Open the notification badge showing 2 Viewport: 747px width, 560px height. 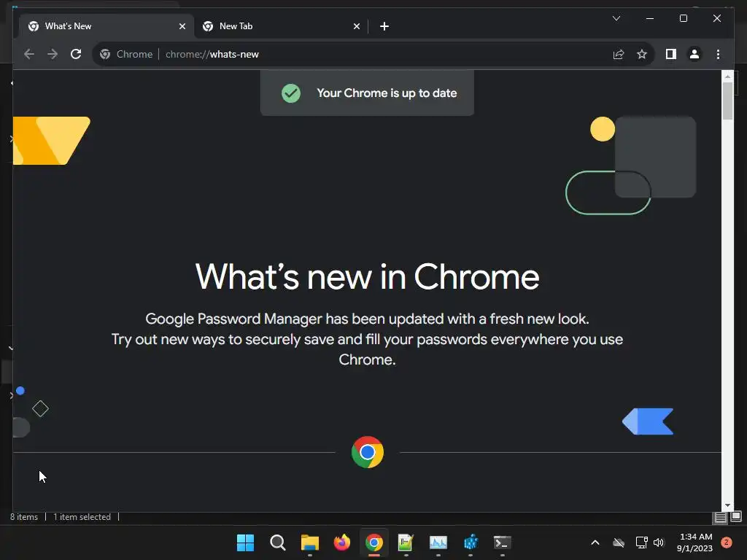[x=727, y=542]
